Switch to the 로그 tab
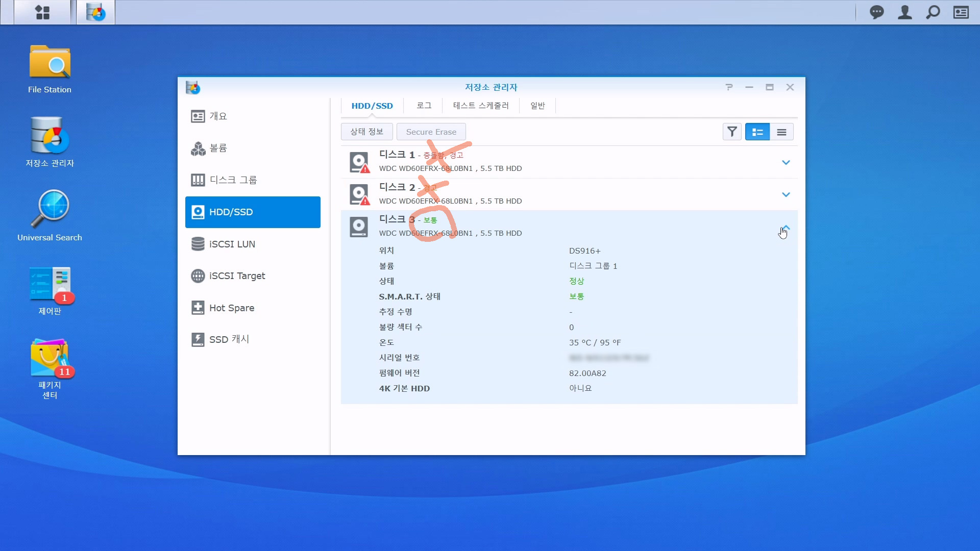Viewport: 980px width, 551px height. tap(424, 106)
